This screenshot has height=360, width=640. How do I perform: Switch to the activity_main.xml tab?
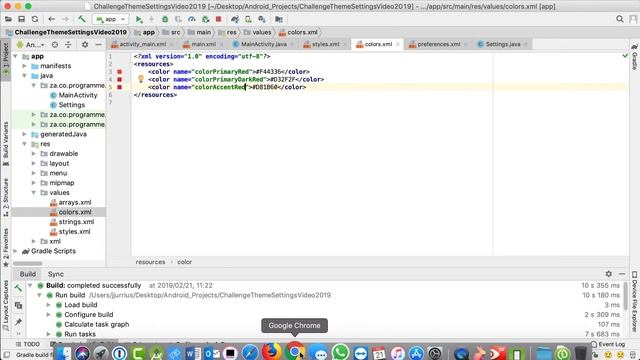[x=142, y=44]
